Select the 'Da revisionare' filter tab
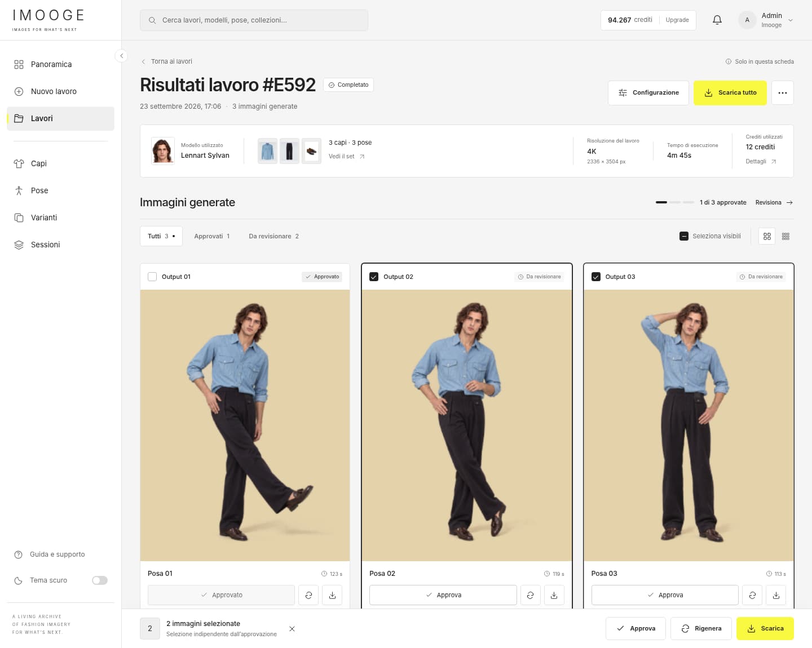 pyautogui.click(x=273, y=236)
